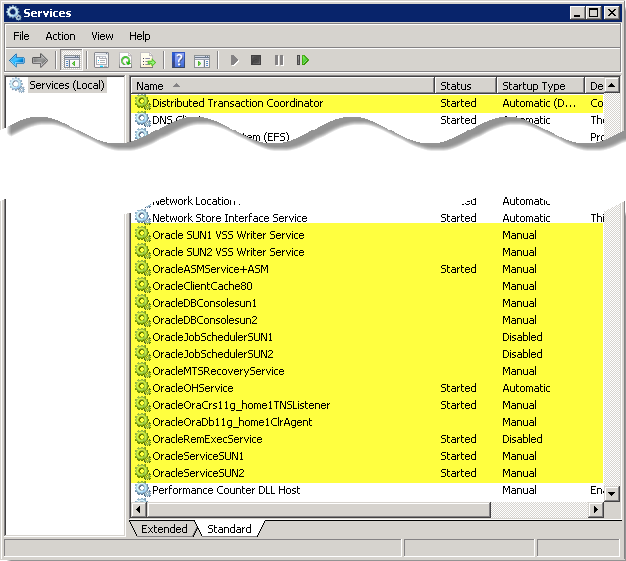Click gear icon of OracleJobSchedulerSUN1
Image resolution: width=626 pixels, height=561 pixels.
click(142, 337)
